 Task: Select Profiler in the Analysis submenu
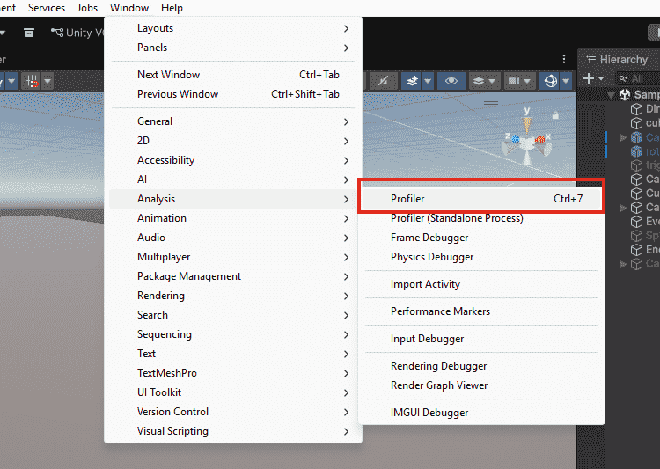pyautogui.click(x=480, y=198)
